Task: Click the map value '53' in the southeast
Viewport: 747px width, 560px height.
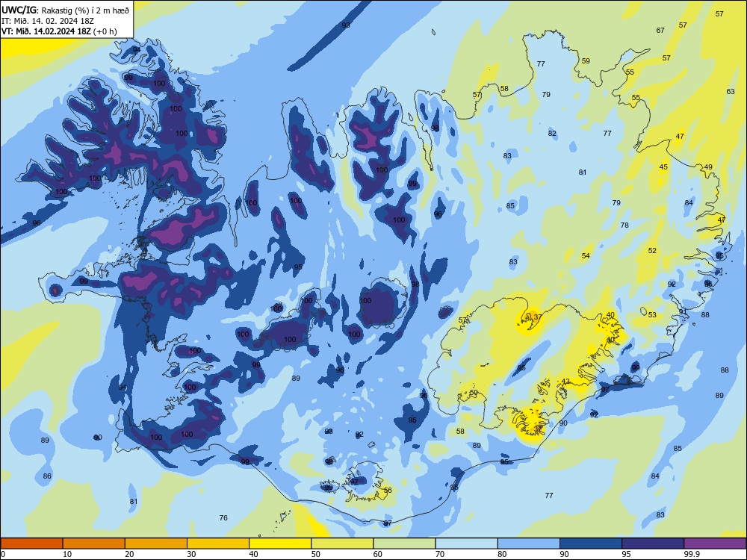Action: click(652, 315)
